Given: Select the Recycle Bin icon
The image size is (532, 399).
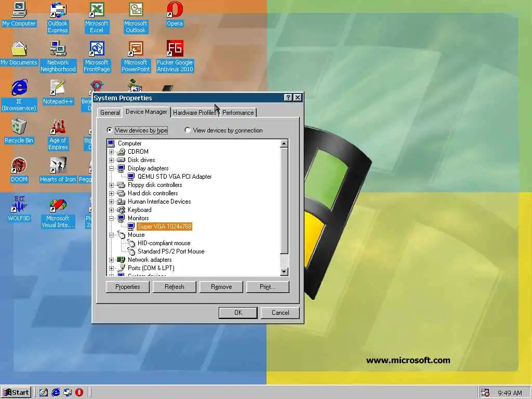Looking at the screenshot, I should [x=19, y=131].
